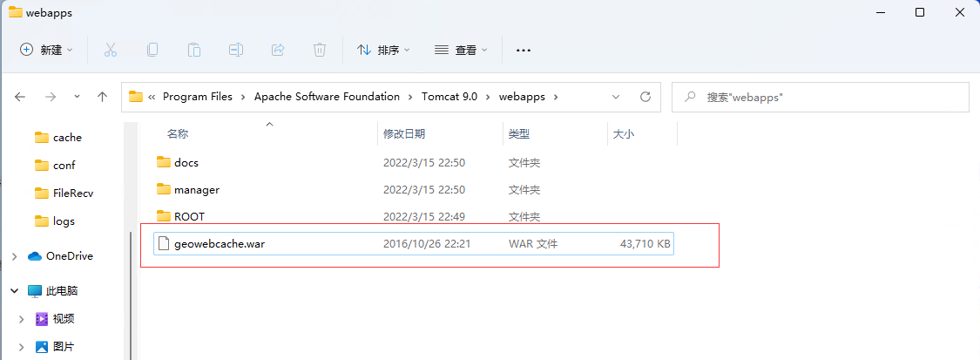Click the Copy icon in toolbar

click(x=152, y=50)
